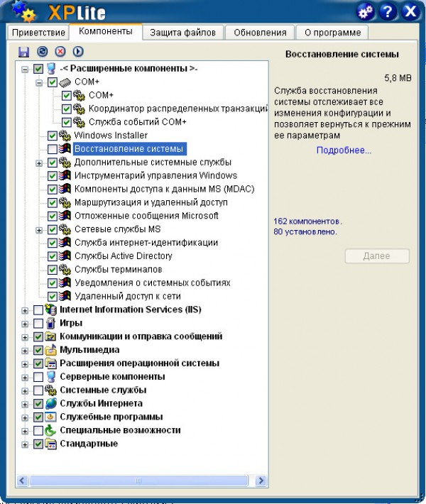This screenshot has width=426, height=504.
Task: Expand the Дополнительные системные службы node
Action: pos(39,163)
